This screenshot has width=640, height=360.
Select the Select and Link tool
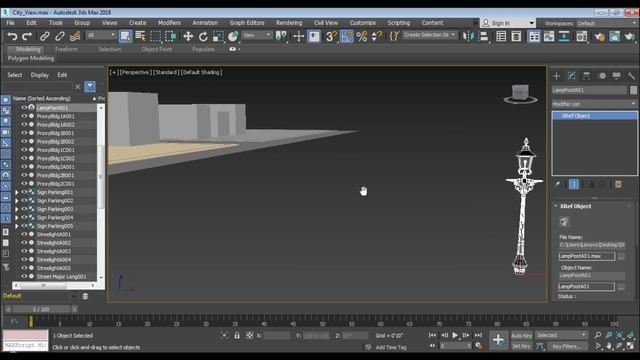(x=45, y=37)
